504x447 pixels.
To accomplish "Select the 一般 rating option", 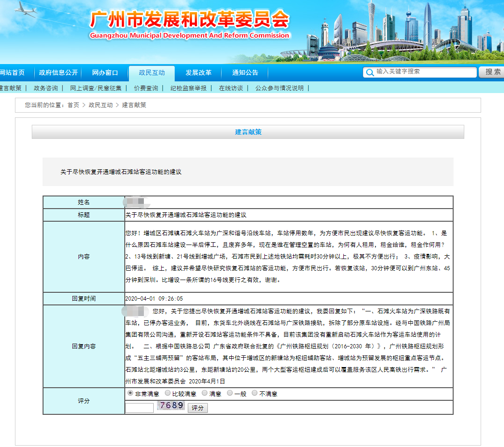I will [230, 393].
